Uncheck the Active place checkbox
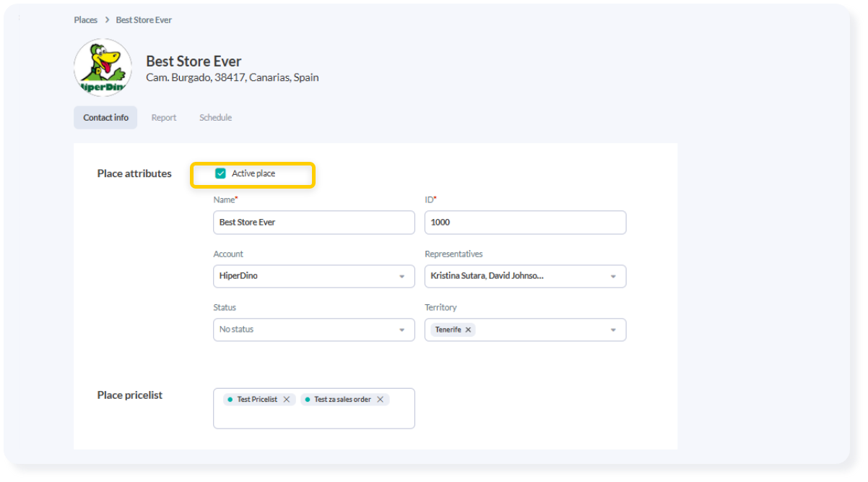Image resolution: width=868 pixels, height=482 pixels. pyautogui.click(x=221, y=173)
